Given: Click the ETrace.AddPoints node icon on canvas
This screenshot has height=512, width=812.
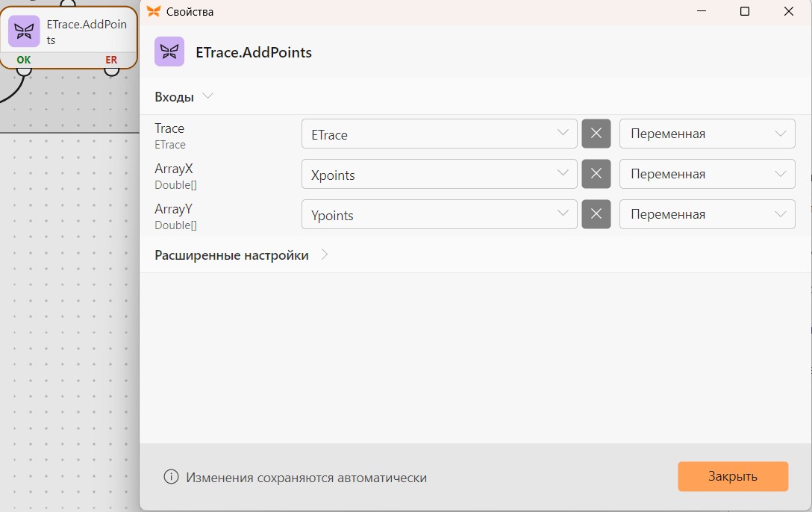Looking at the screenshot, I should [24, 31].
